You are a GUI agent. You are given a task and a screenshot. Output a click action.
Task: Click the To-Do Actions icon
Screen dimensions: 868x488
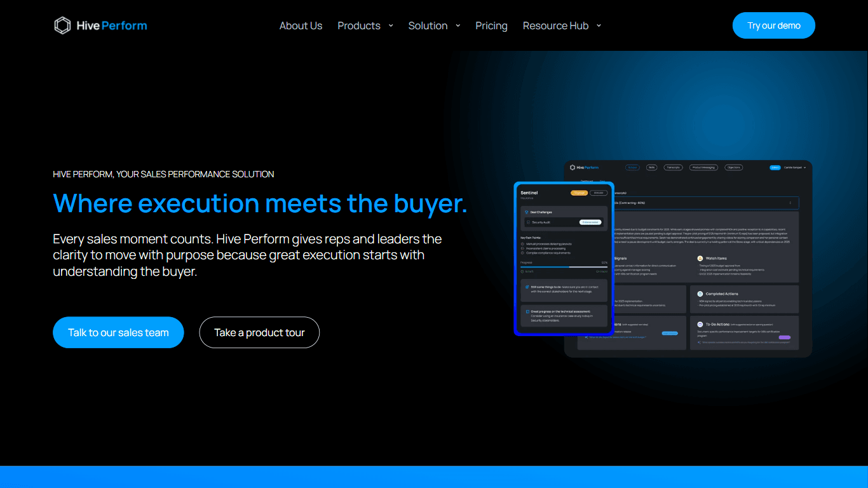coord(700,325)
